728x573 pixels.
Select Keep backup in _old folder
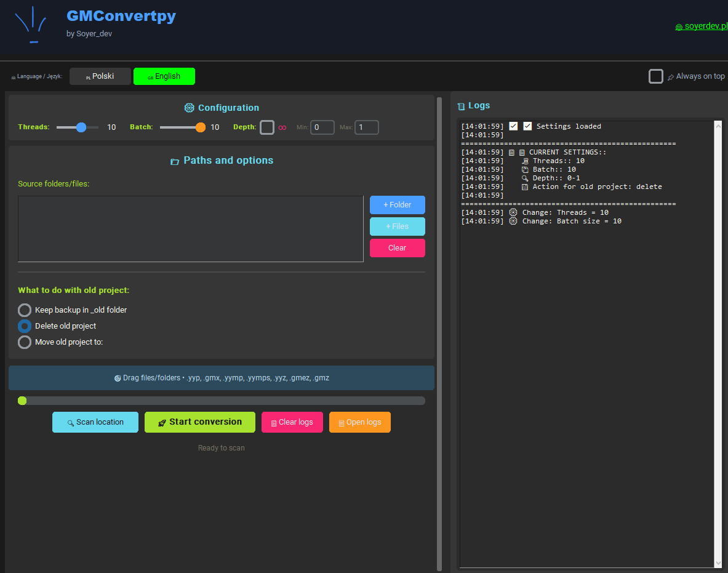coord(25,310)
